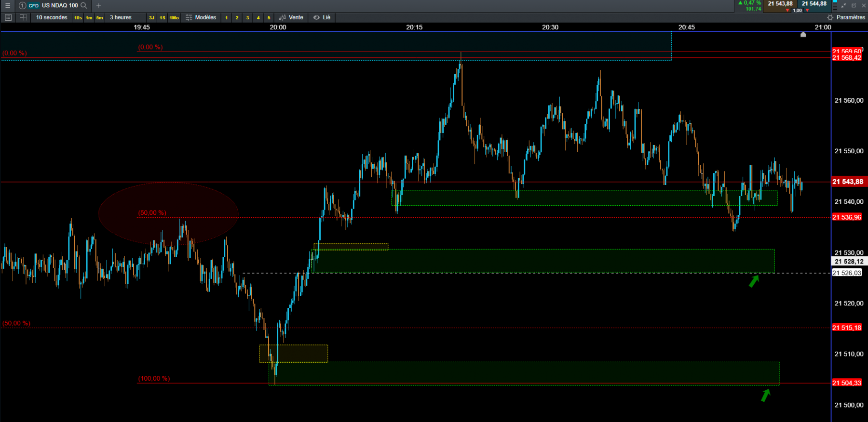Open the Modèles templates menu
This screenshot has height=422, width=868.
click(201, 17)
